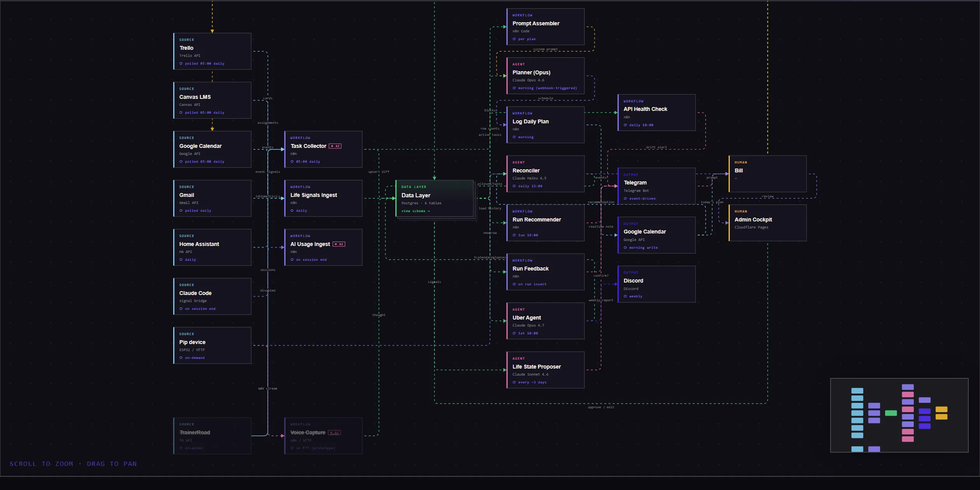Select the Reconciler agent node
The width and height of the screenshot is (980, 490).
pos(545,174)
